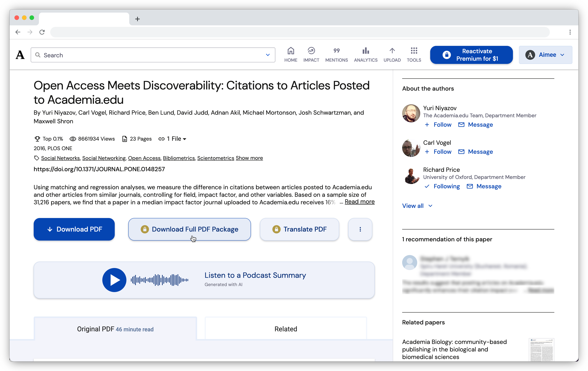
Task: Open the Social Networking tag
Action: coord(104,158)
